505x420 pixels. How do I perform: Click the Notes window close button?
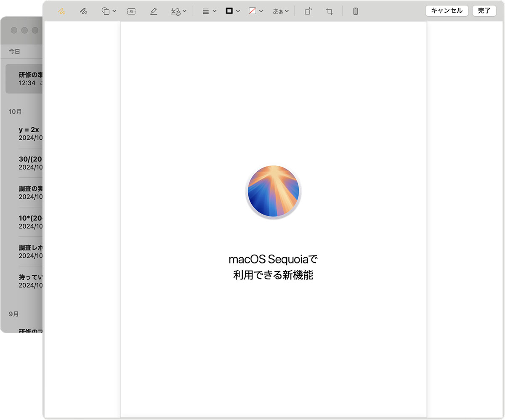14,30
